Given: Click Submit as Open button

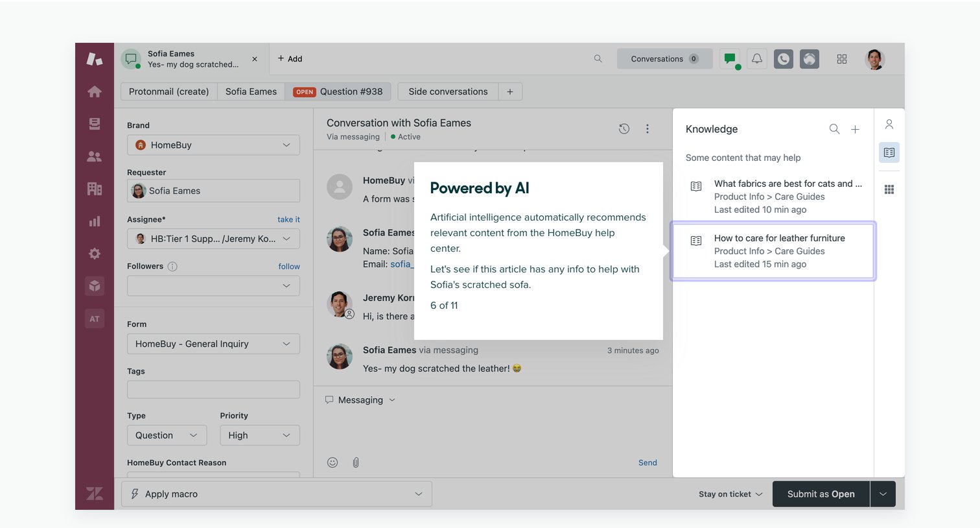Looking at the screenshot, I should pos(821,494).
